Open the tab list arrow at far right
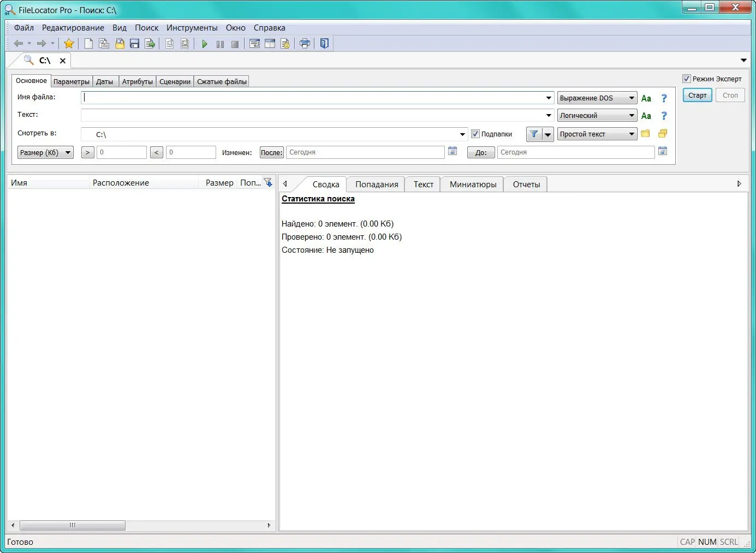 [x=743, y=61]
